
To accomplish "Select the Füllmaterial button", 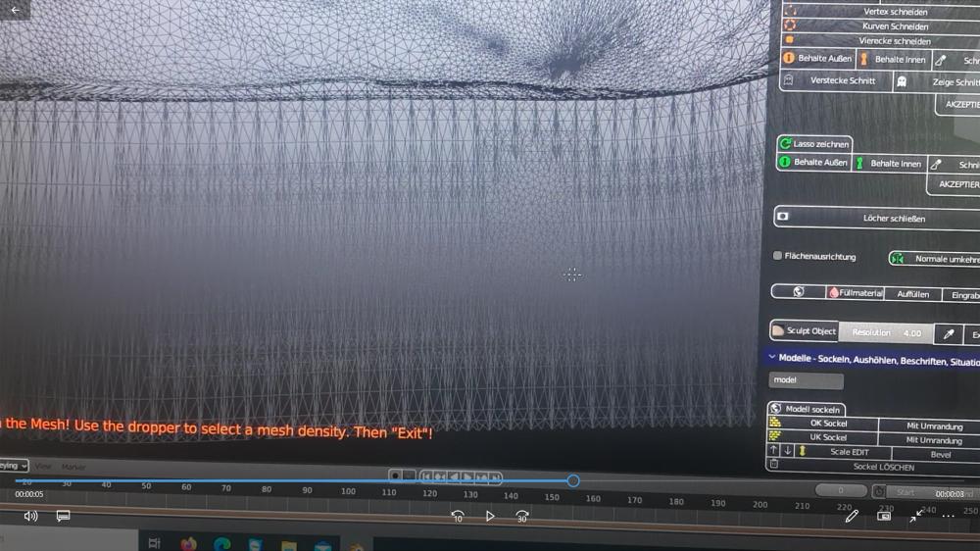I will click(855, 293).
